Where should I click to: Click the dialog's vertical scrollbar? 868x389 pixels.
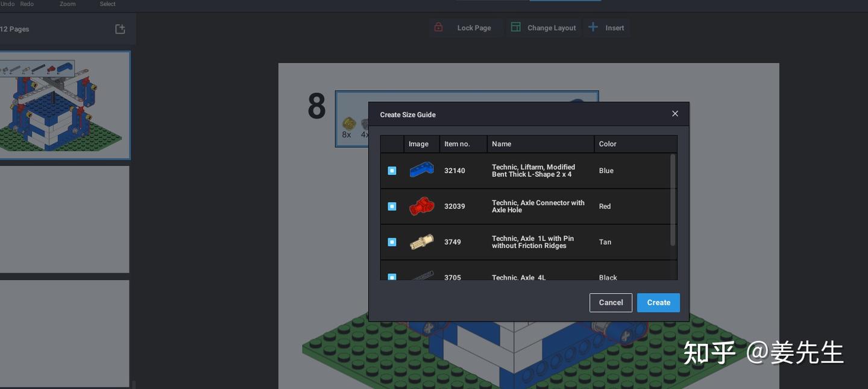point(673,200)
